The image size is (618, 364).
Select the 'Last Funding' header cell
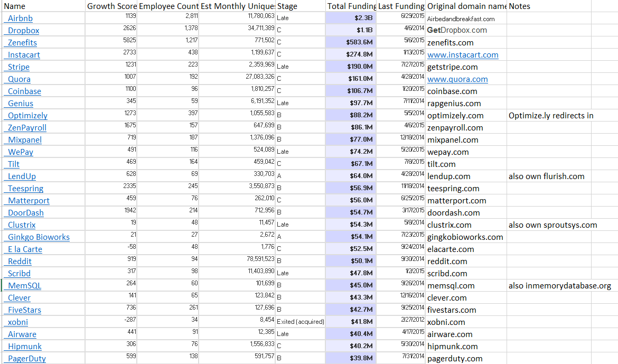point(401,6)
